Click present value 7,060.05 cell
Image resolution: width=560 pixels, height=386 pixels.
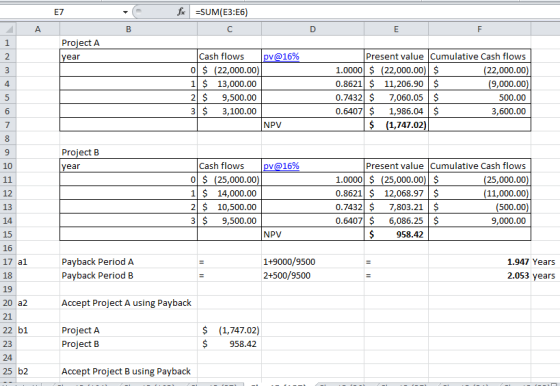pyautogui.click(x=396, y=97)
